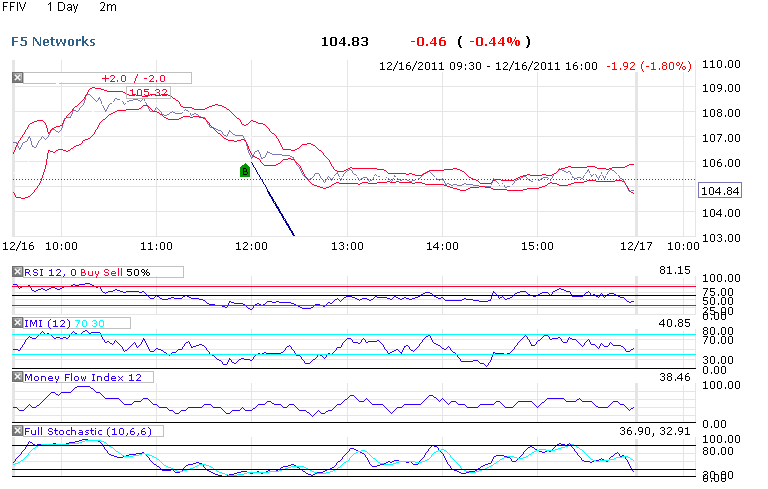Click the IMI 70 30 threshold values
The width and height of the screenshot is (768, 489).
(x=90, y=323)
